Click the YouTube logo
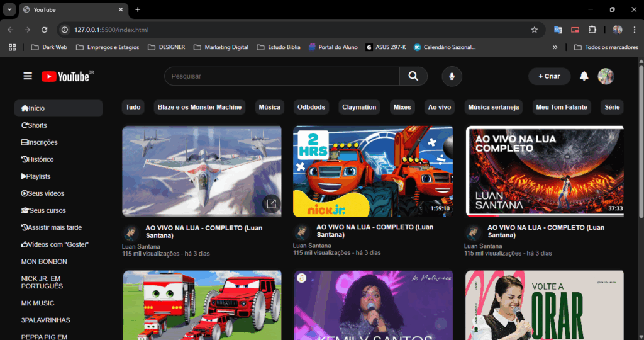 pyautogui.click(x=67, y=76)
